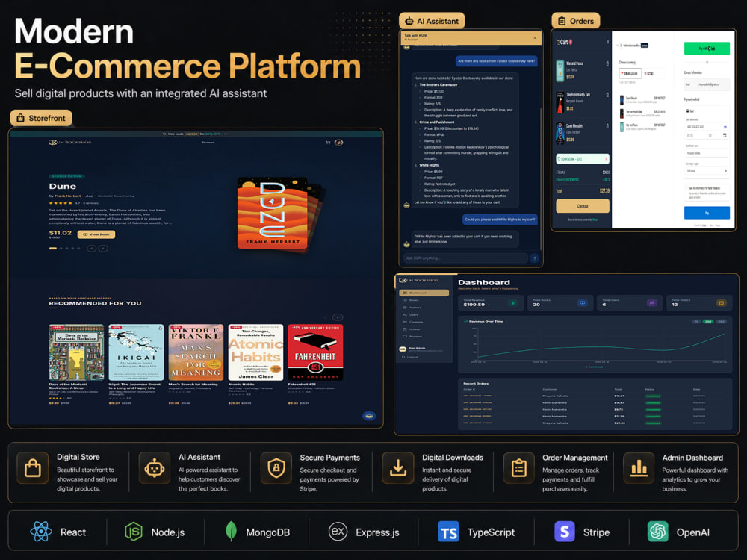Open Books in the admin sidebar
This screenshot has width=747, height=560.
coord(424,300)
